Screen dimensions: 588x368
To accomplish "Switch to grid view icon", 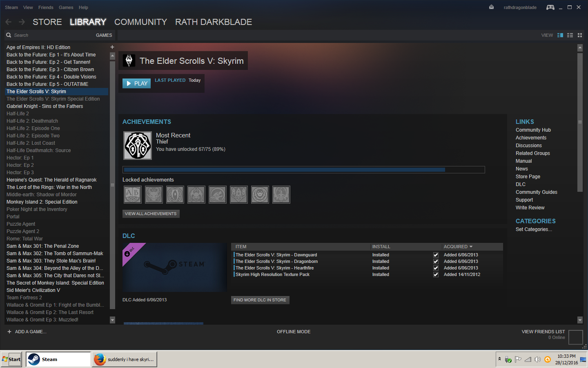I will (580, 35).
